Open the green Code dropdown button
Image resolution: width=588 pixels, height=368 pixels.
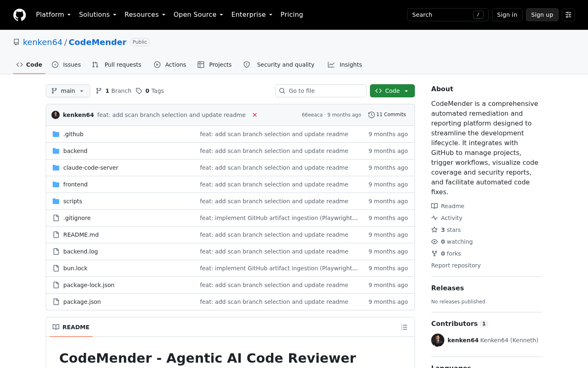tap(392, 91)
